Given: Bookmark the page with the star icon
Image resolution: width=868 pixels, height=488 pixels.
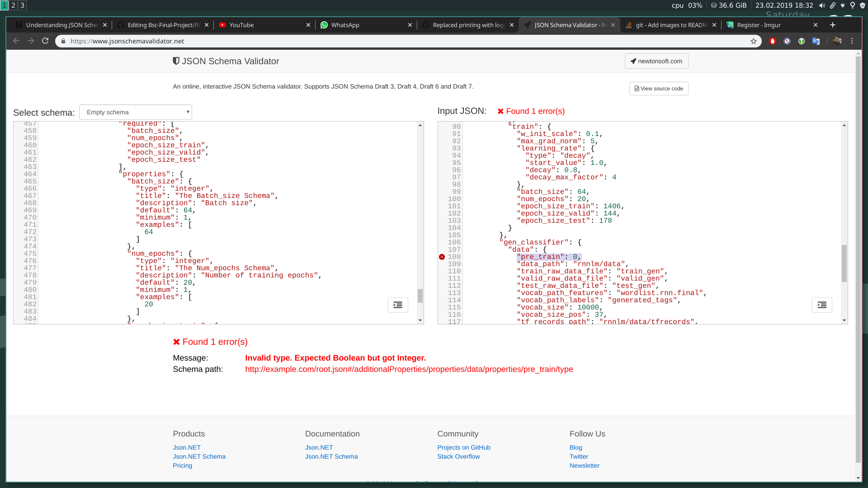Looking at the screenshot, I should tap(753, 41).
